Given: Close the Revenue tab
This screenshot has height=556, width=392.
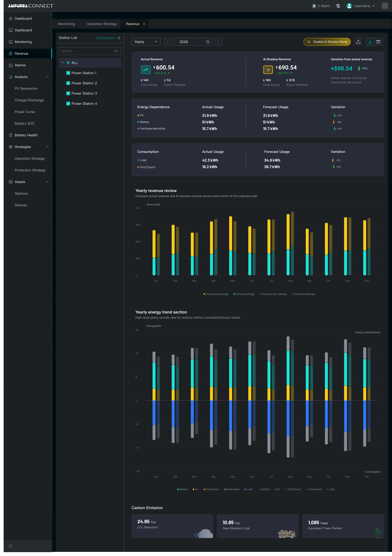Looking at the screenshot, I should 144,24.
